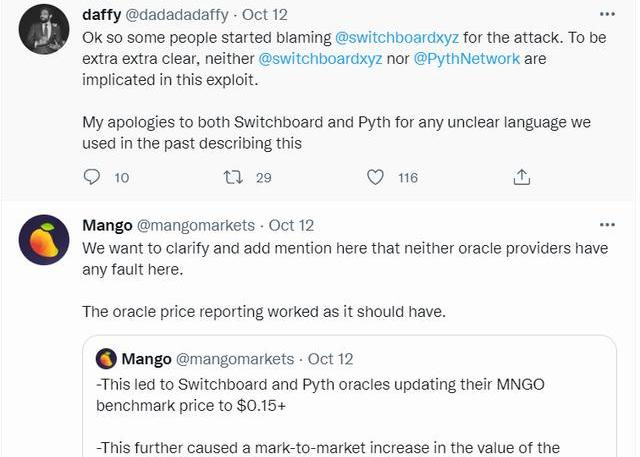The width and height of the screenshot is (640, 457).
Task: Open the reply icon on daffy's tweet
Action: 91,177
